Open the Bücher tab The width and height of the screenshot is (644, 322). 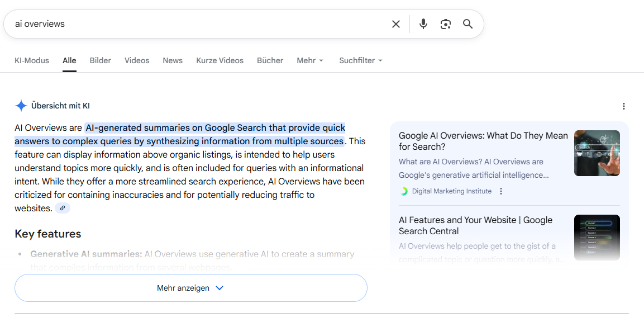[270, 60]
